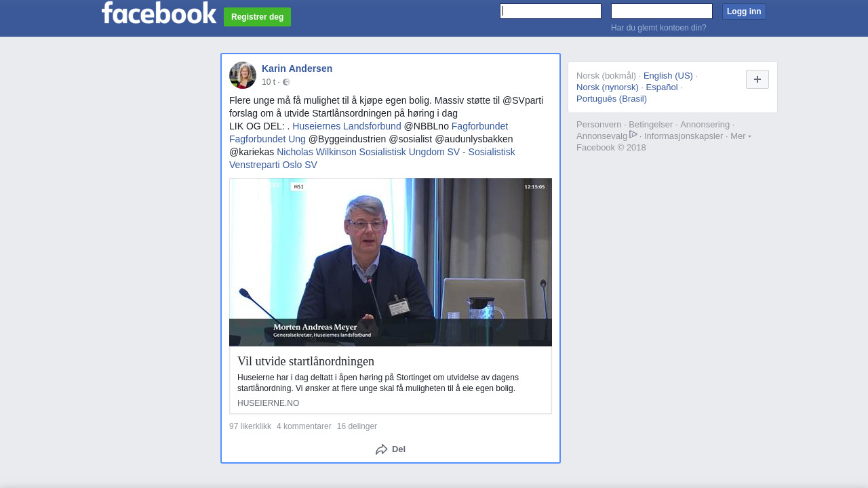
Task: Focus the email login input field
Action: (x=550, y=12)
